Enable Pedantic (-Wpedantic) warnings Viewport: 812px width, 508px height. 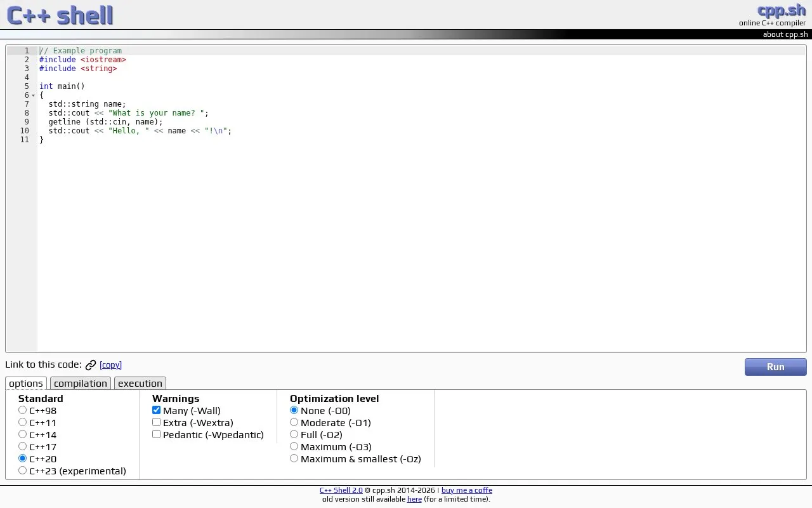(x=157, y=434)
